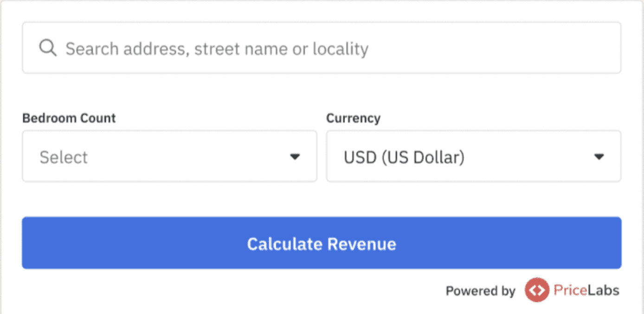Click the Bedroom Count field label

coord(69,118)
